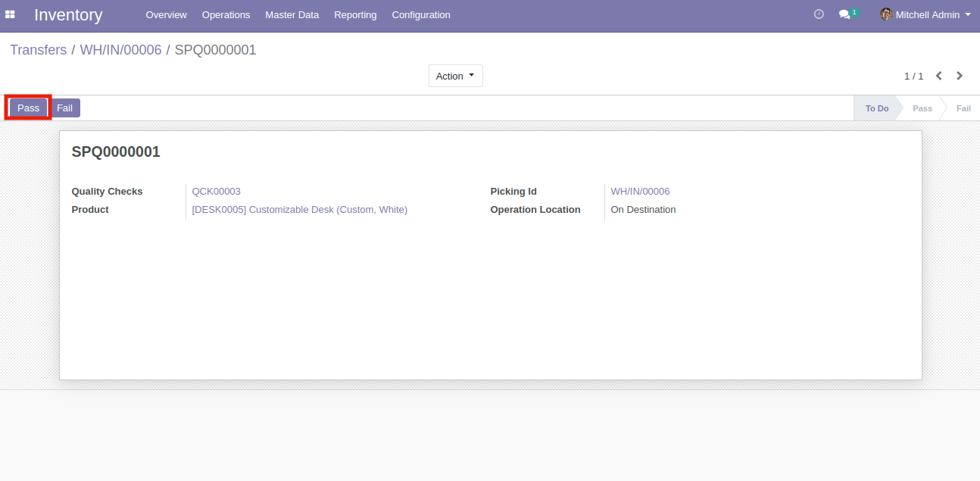Open the apps grid menu icon
Image resolution: width=980 pixels, height=481 pixels.
[x=11, y=14]
